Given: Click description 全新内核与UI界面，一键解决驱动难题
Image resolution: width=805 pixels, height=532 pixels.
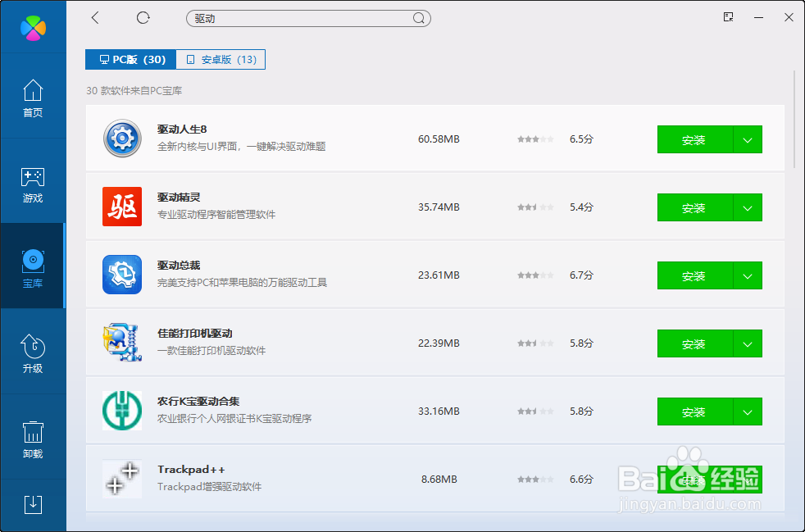Looking at the screenshot, I should pos(241,147).
